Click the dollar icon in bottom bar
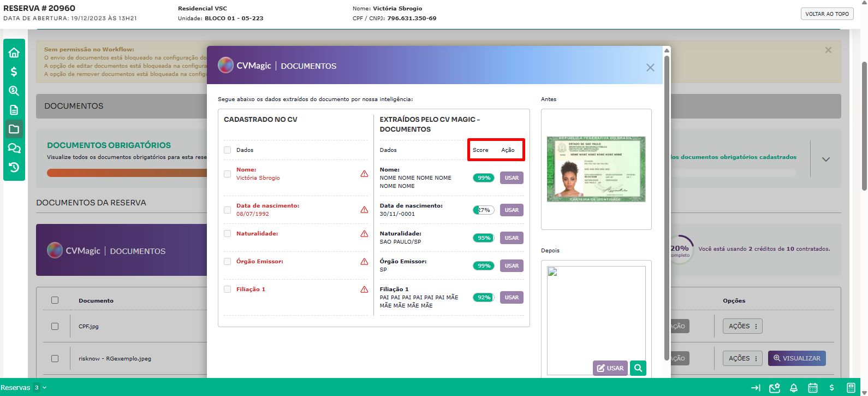Screen dimensions: 868x396 [x=832, y=388]
